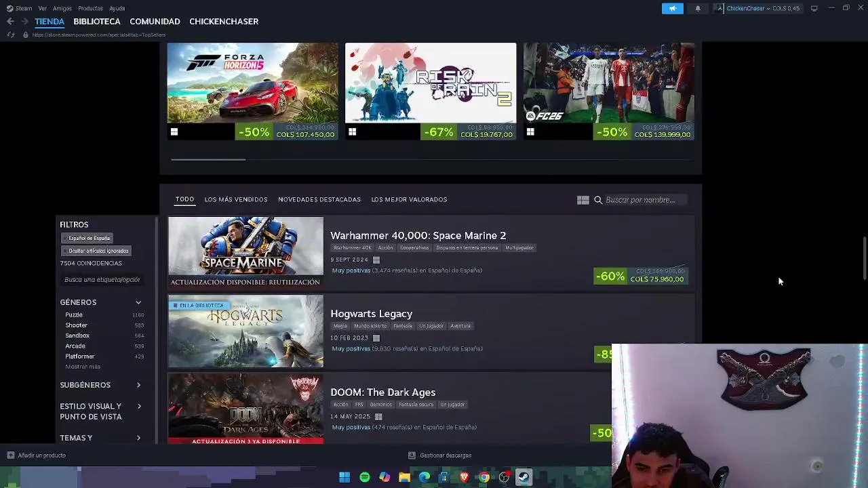Go forward with the navigation arrow
The height and width of the screenshot is (488, 868).
(24, 22)
